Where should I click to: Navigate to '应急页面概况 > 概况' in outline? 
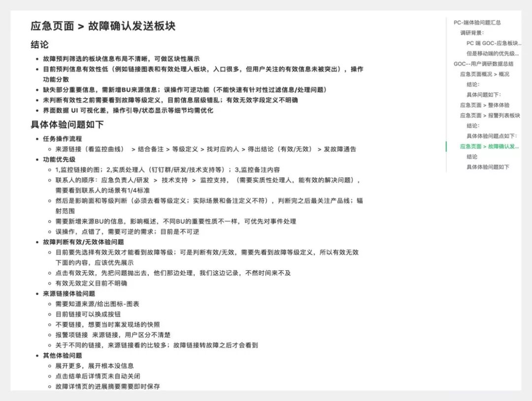tap(485, 74)
